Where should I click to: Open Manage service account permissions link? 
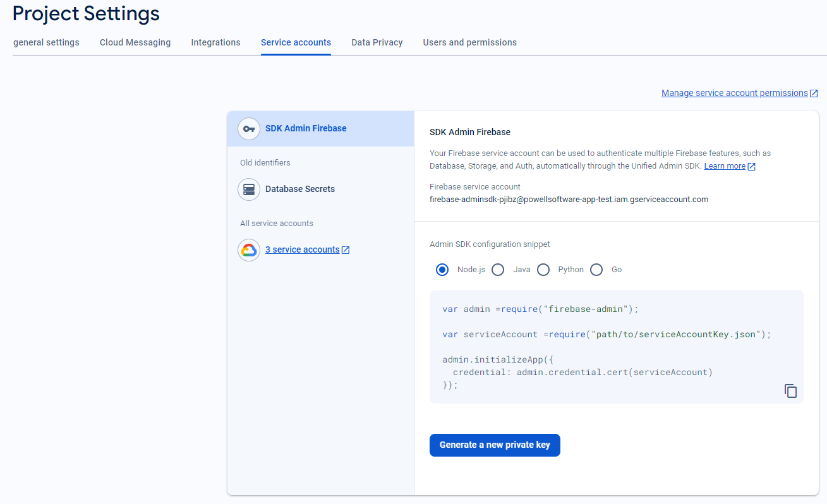[735, 93]
